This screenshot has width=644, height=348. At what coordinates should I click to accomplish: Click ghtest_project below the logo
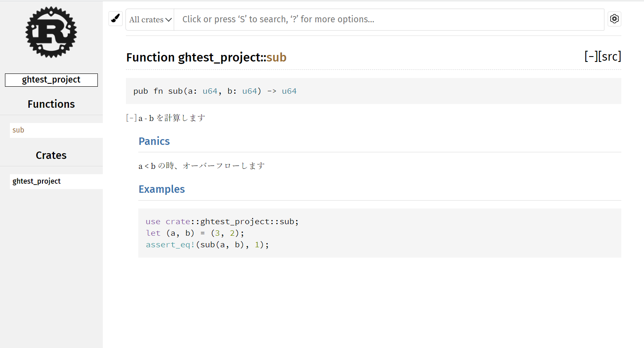[51, 80]
